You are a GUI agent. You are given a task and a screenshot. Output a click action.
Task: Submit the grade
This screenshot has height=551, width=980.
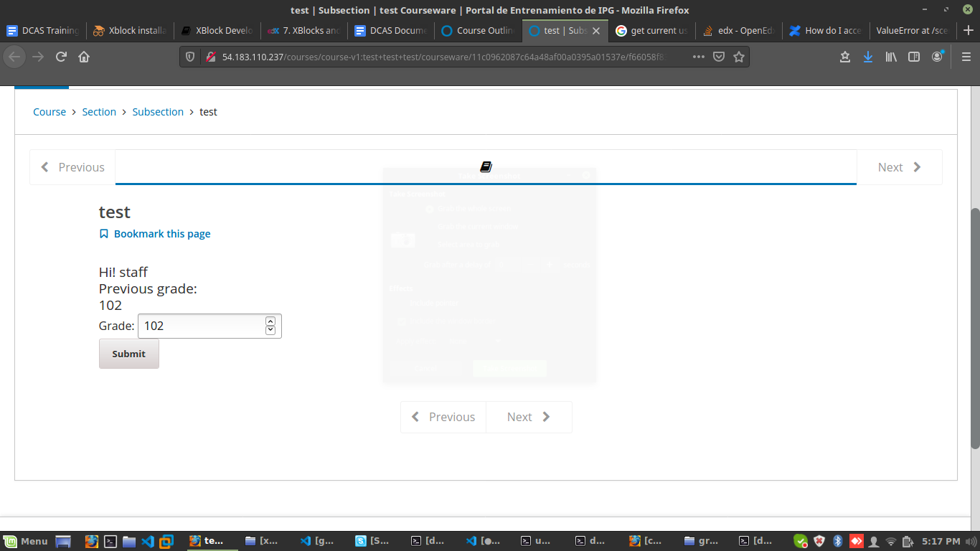tap(129, 354)
